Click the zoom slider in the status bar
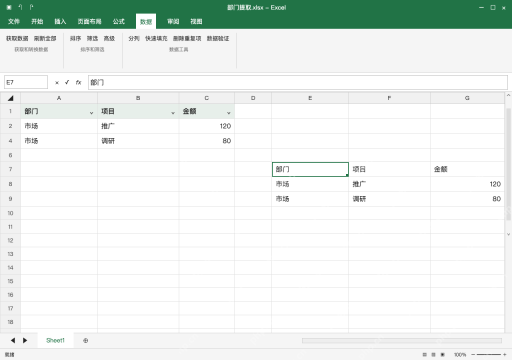 click(489, 355)
